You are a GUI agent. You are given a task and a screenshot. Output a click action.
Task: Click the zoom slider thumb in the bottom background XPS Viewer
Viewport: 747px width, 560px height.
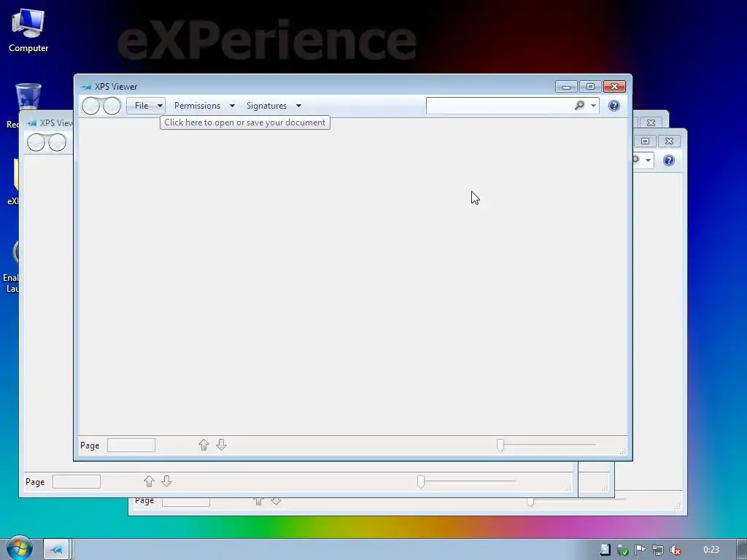click(530, 502)
